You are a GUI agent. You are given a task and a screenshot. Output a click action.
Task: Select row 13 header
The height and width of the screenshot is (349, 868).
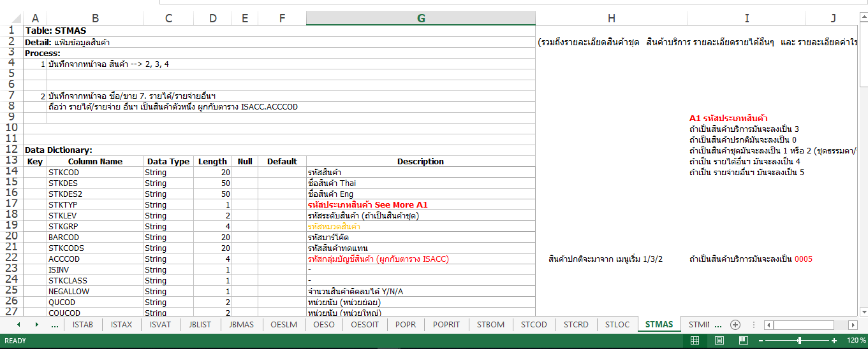(x=11, y=161)
